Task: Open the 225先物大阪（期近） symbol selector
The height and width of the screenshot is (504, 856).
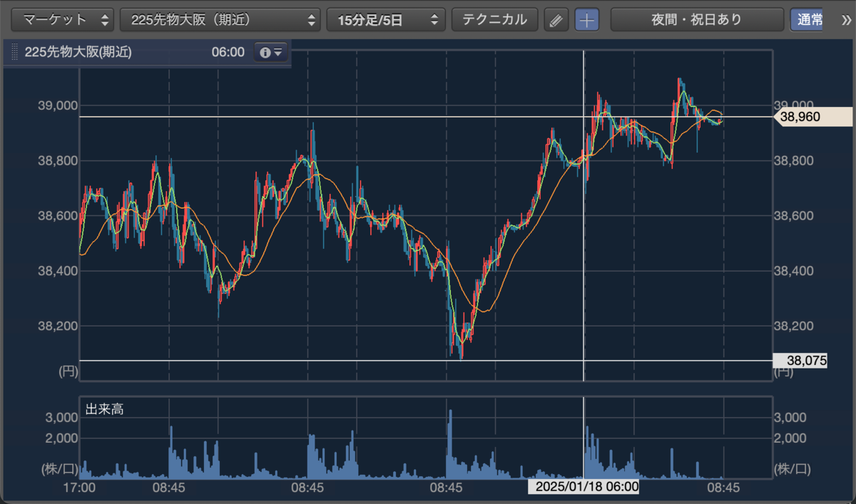Action: click(x=220, y=19)
